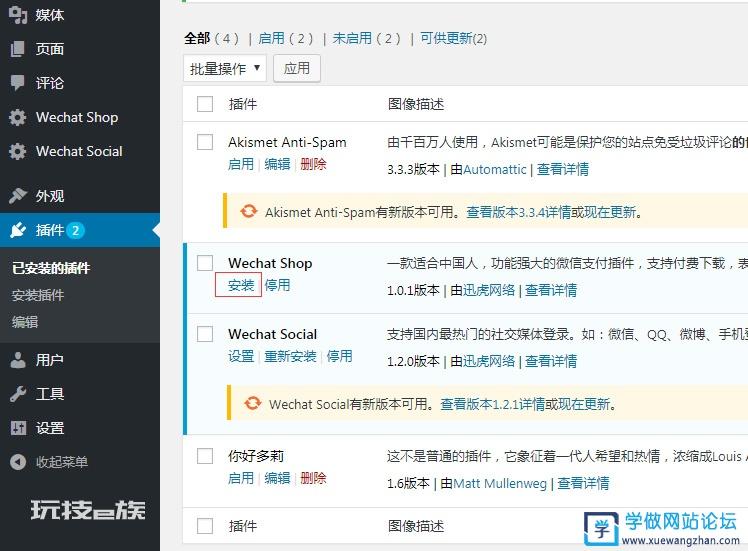
Task: Click 停用 link under Wechat Shop
Action: coord(277,285)
